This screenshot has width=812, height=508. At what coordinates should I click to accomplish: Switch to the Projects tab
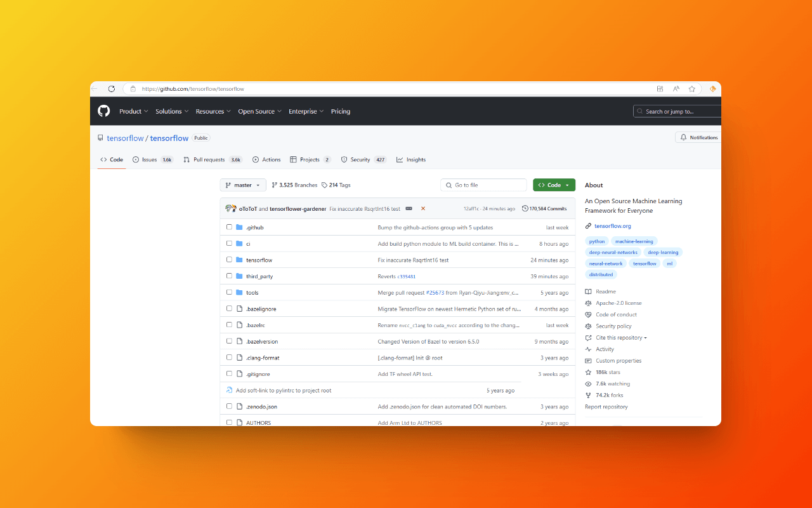pos(310,159)
